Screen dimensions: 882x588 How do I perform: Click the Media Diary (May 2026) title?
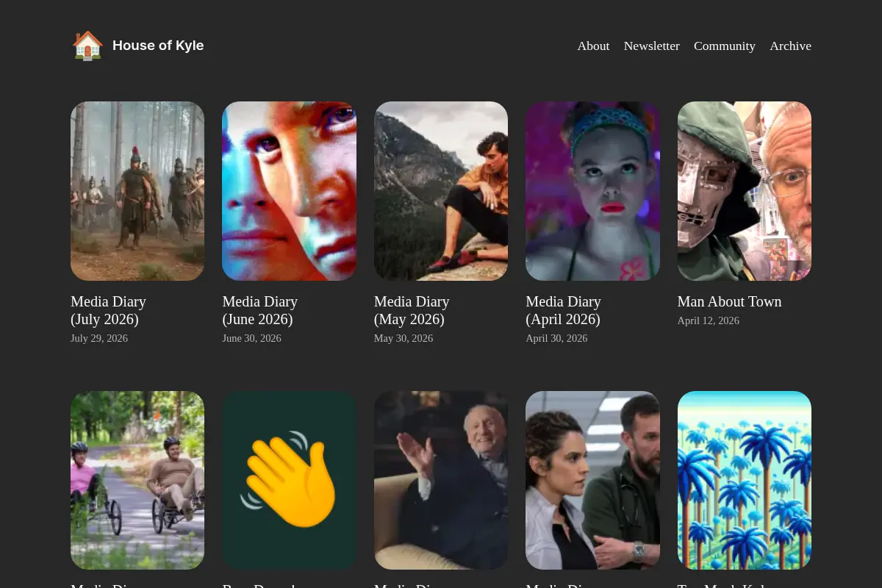[x=412, y=310]
